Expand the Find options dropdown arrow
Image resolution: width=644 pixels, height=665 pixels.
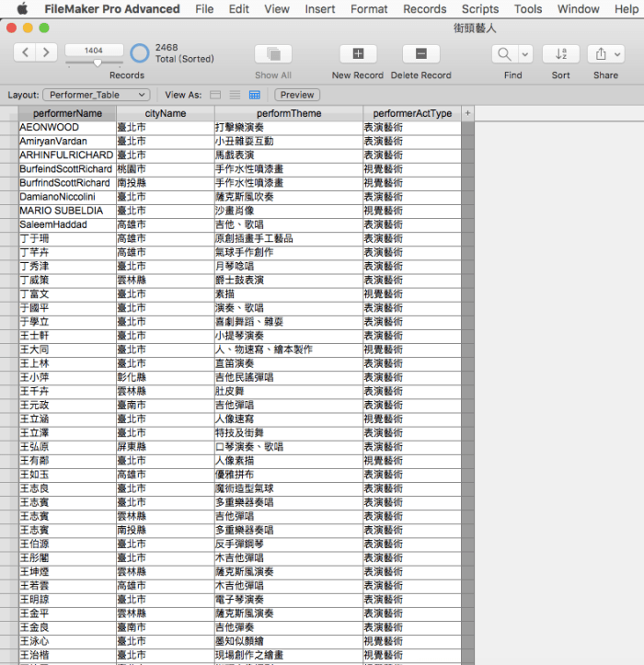click(525, 53)
